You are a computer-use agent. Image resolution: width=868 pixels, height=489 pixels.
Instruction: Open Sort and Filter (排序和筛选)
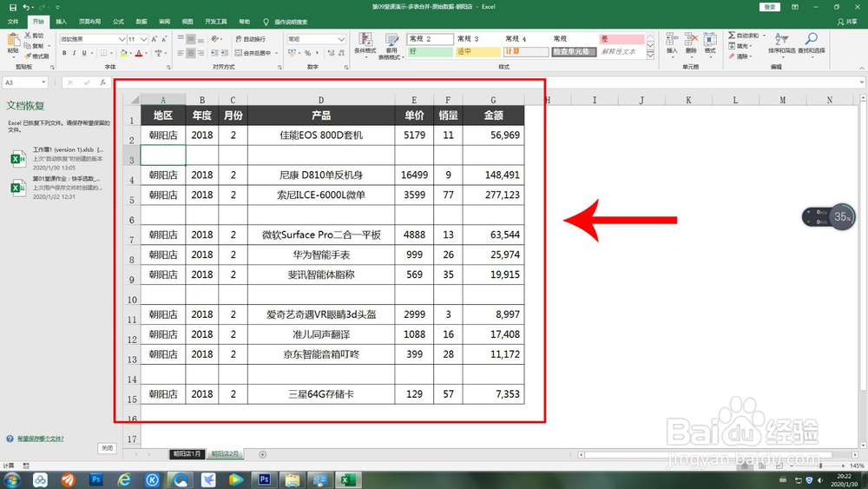[x=782, y=43]
